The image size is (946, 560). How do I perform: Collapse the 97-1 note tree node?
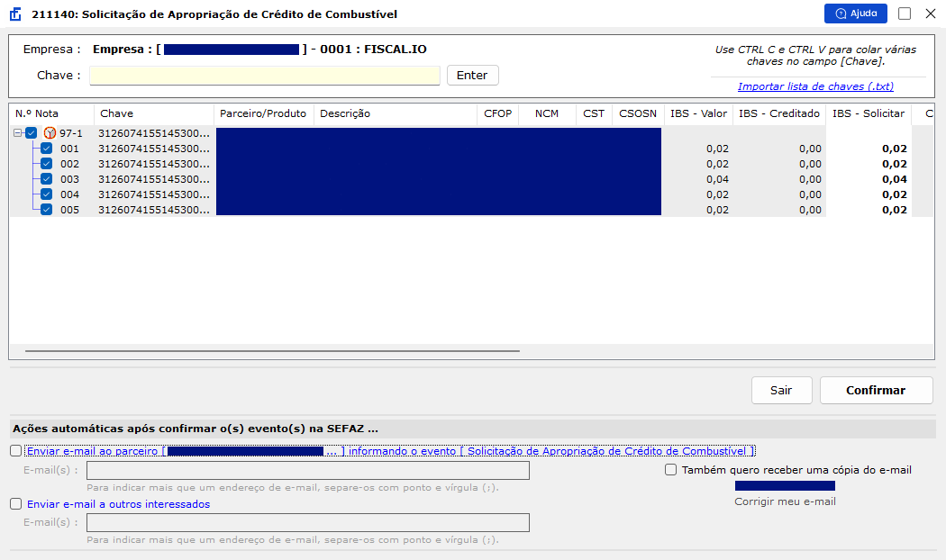point(18,133)
